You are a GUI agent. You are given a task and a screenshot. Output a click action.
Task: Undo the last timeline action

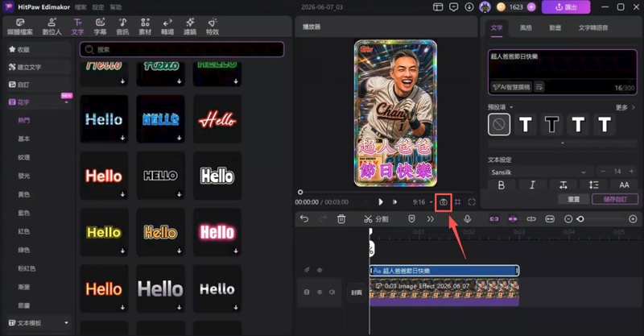point(304,219)
